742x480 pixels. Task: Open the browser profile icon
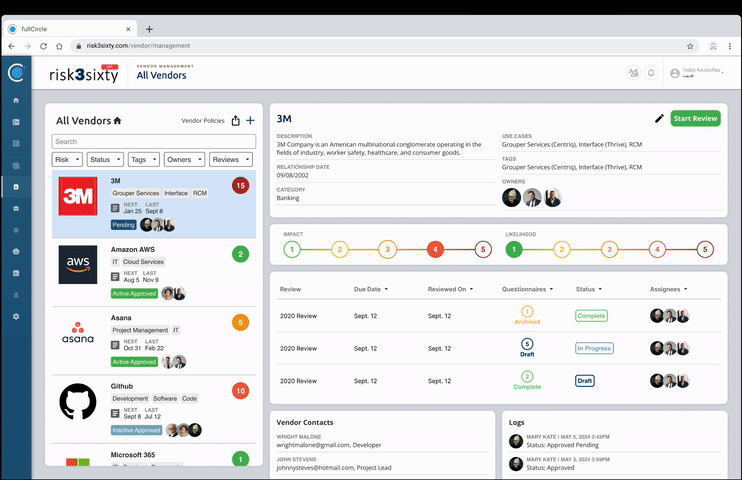(x=713, y=46)
